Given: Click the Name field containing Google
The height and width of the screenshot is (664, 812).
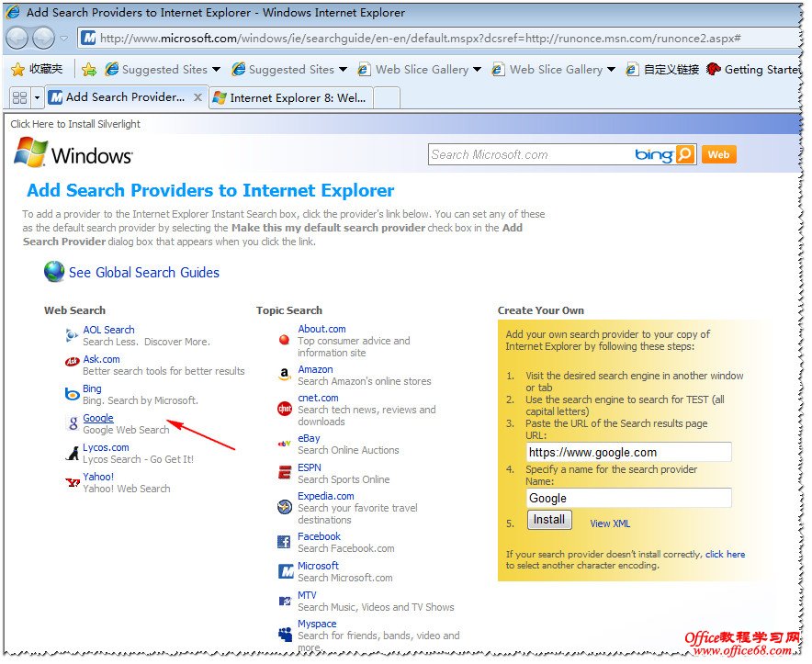Looking at the screenshot, I should click(x=628, y=498).
